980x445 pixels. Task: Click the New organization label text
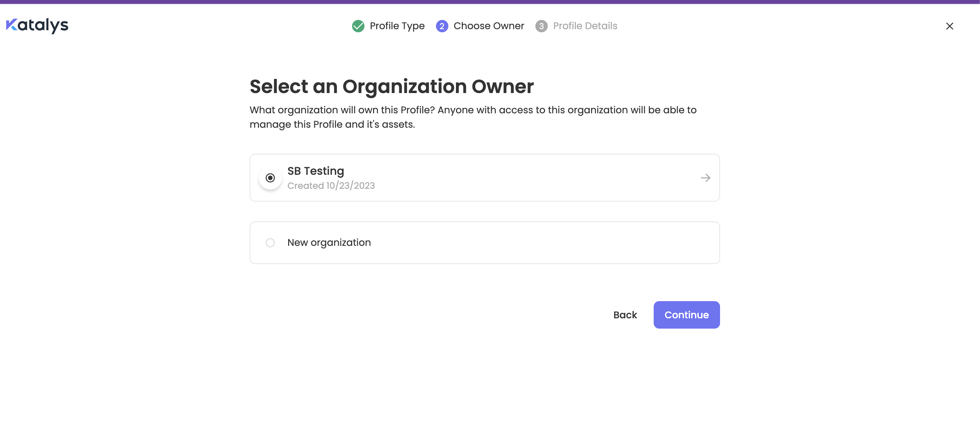[x=329, y=242]
